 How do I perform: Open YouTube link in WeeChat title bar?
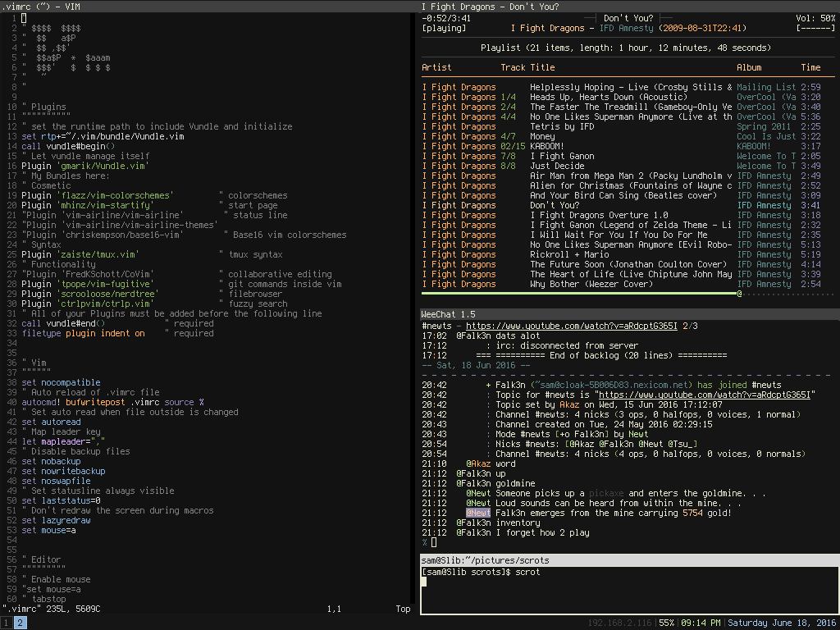572,326
